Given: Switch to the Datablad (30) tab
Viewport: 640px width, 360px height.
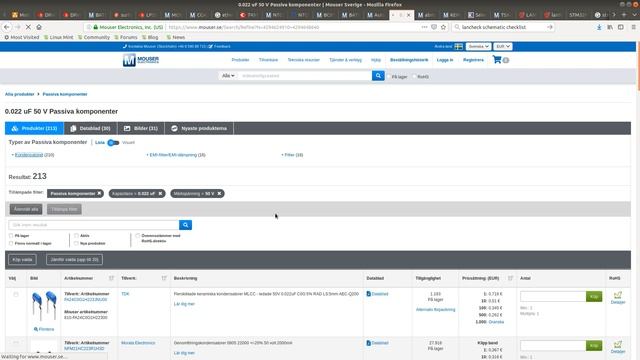Looking at the screenshot, I should (91, 128).
